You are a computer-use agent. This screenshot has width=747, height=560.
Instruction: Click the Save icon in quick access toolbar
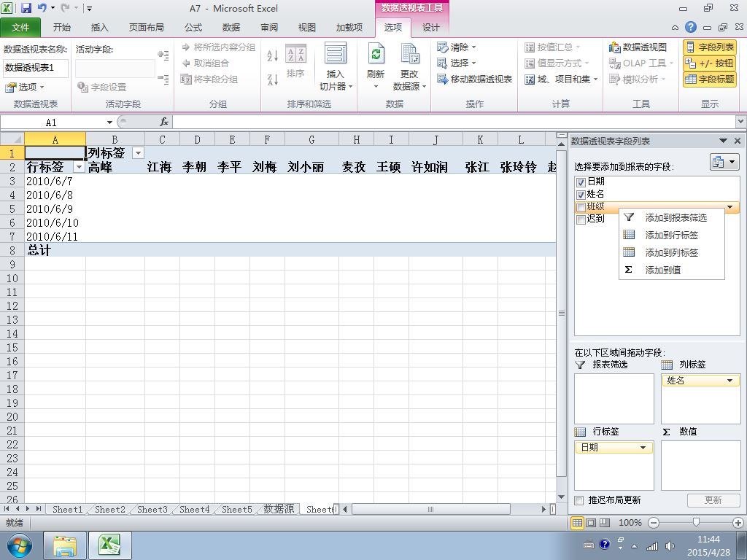click(26, 8)
